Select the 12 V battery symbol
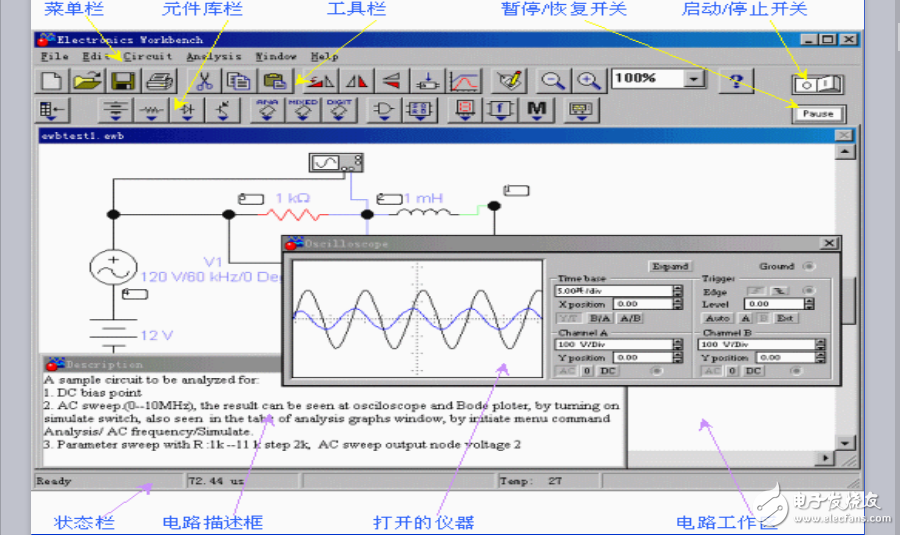 [x=114, y=335]
